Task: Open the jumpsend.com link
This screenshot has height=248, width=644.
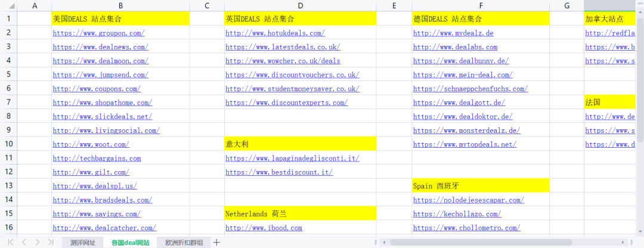Action: [101, 75]
